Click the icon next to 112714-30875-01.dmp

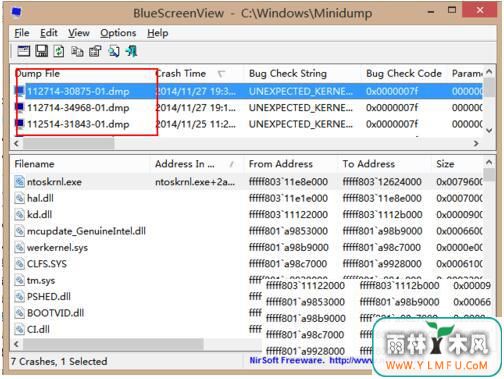[x=20, y=91]
